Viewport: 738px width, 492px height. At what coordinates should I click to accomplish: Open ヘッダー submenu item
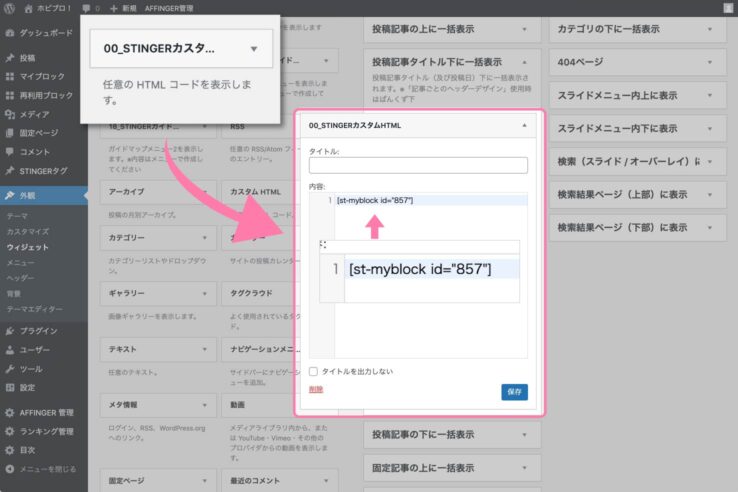tap(21, 278)
